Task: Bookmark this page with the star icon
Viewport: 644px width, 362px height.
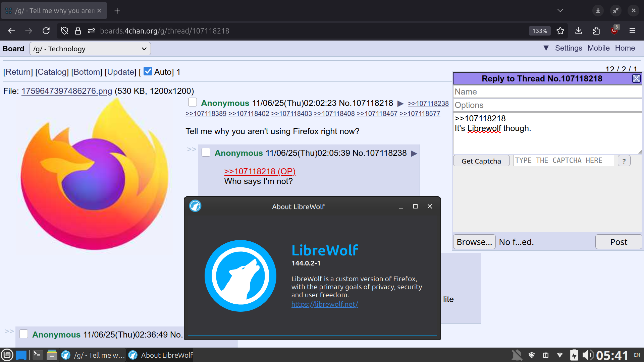Action: pos(560,31)
